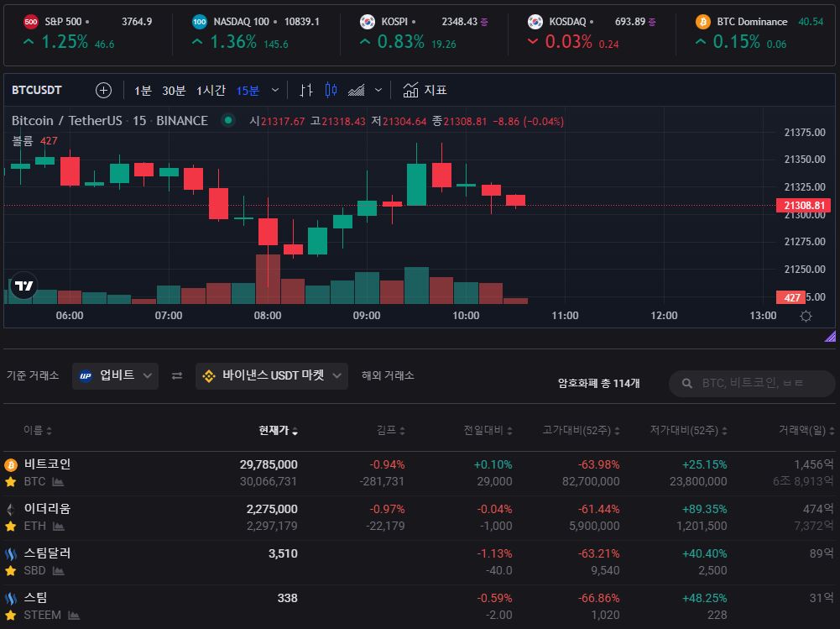
Task: Toggle favorite star for STEEM
Action: click(10, 615)
